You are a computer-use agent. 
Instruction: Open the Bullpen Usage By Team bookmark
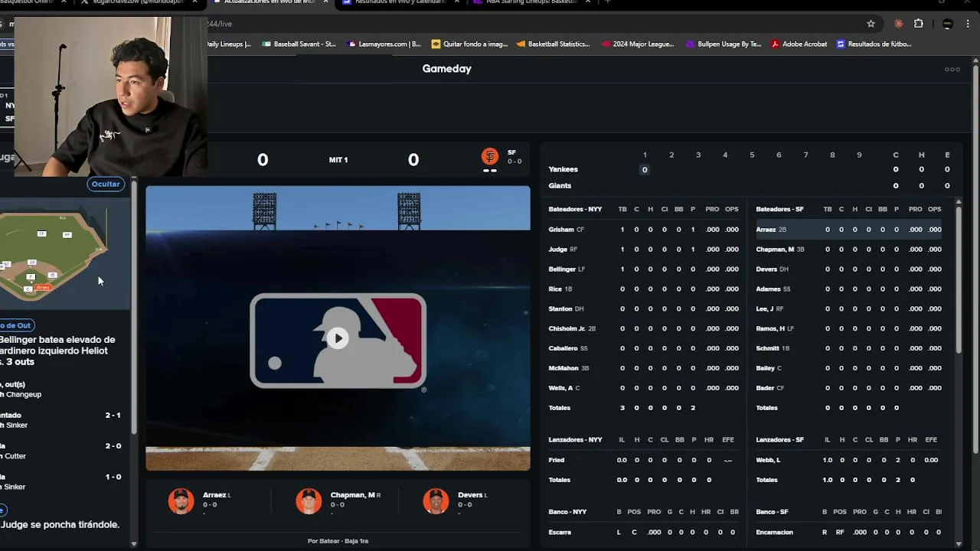point(724,44)
